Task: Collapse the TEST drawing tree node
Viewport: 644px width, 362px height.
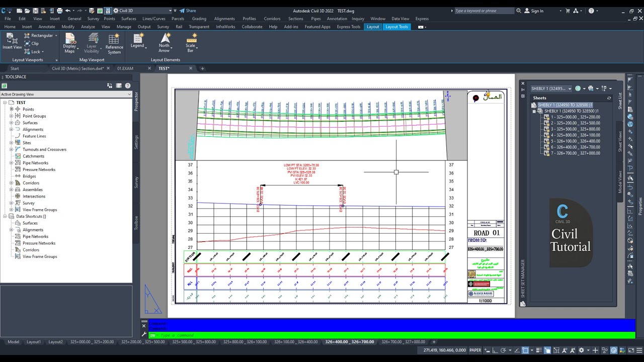Action: point(5,103)
